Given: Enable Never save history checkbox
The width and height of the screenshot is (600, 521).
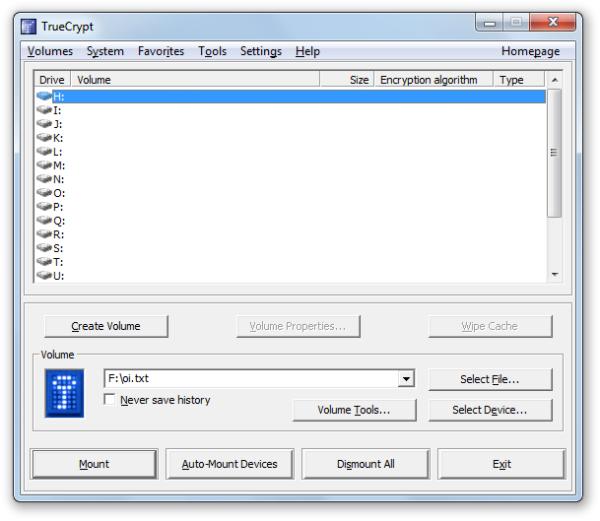Looking at the screenshot, I should [x=109, y=400].
